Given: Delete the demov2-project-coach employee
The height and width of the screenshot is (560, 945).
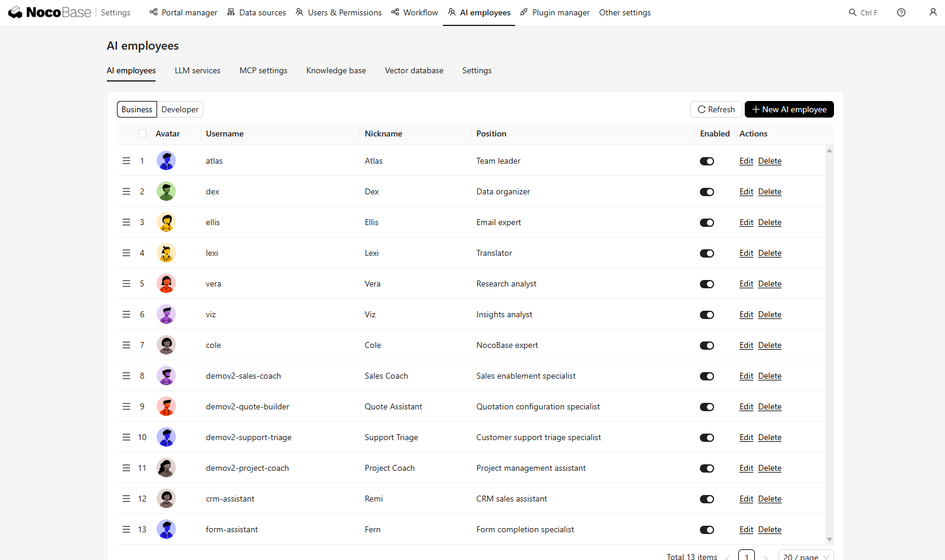Looking at the screenshot, I should tap(770, 468).
